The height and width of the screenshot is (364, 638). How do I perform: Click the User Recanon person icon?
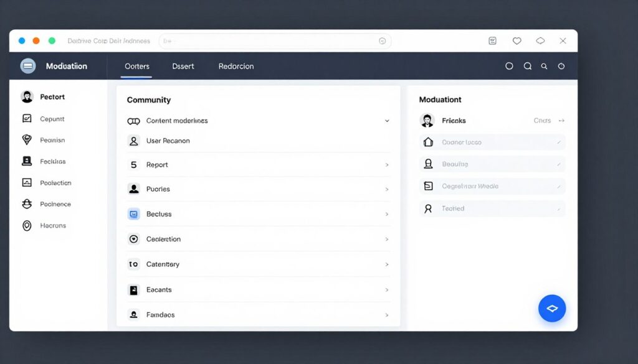coord(133,141)
